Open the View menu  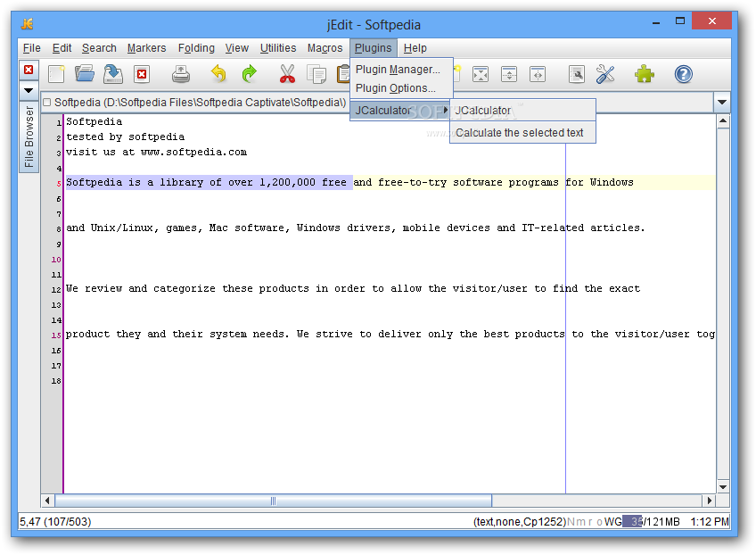pos(237,48)
